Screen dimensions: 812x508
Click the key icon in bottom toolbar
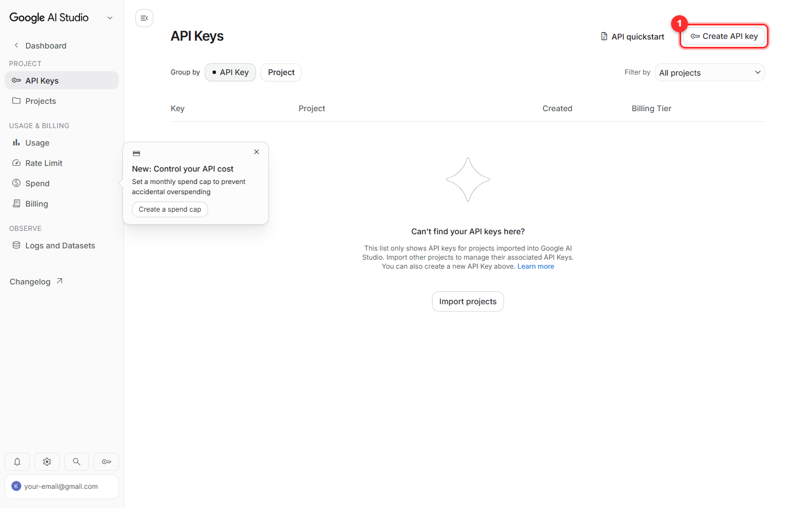pyautogui.click(x=107, y=462)
